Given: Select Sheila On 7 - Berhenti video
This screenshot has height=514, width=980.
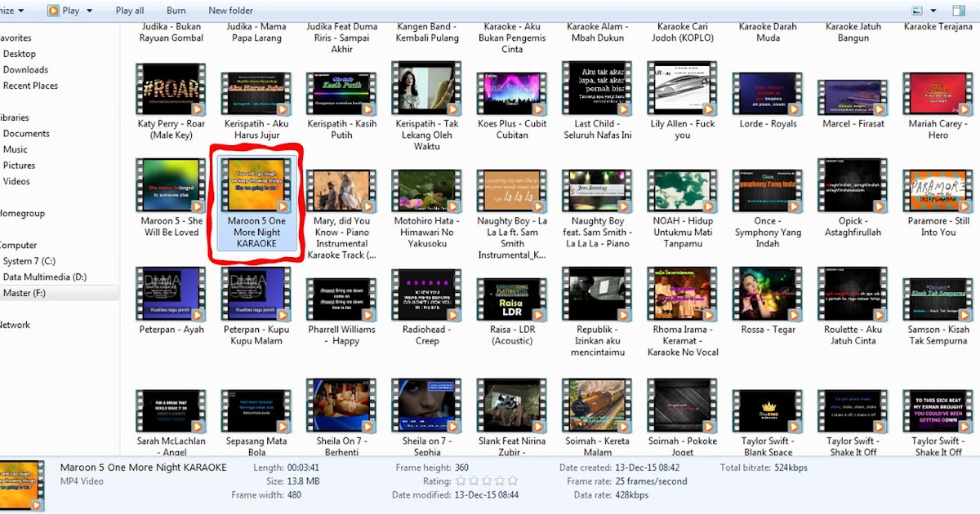Looking at the screenshot, I should coord(341,418).
